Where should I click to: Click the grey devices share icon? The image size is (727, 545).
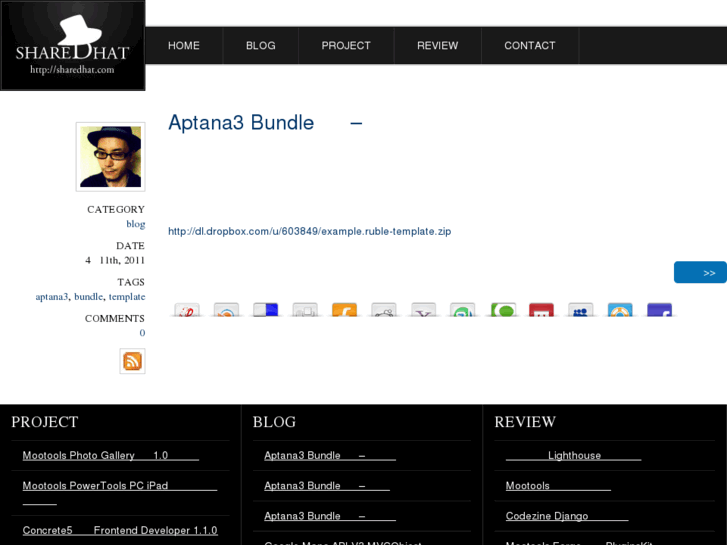click(x=305, y=309)
